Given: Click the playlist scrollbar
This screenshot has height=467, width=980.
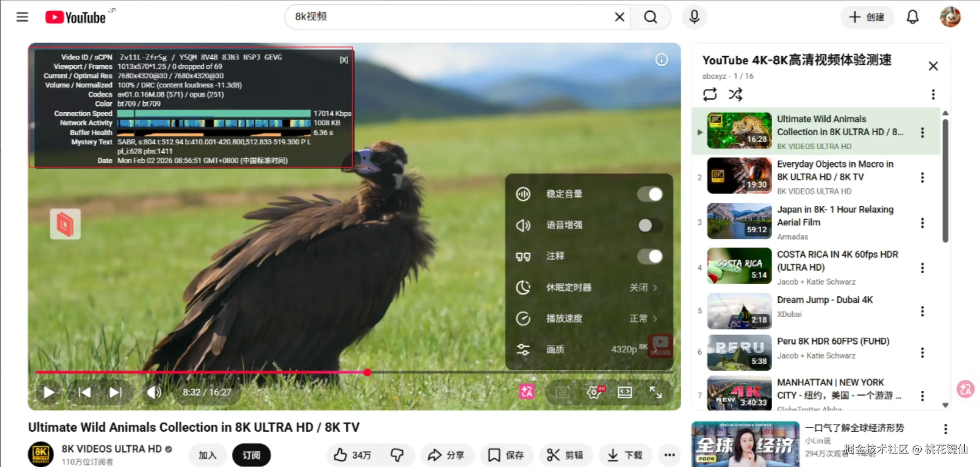Looking at the screenshot, I should coord(945,181).
